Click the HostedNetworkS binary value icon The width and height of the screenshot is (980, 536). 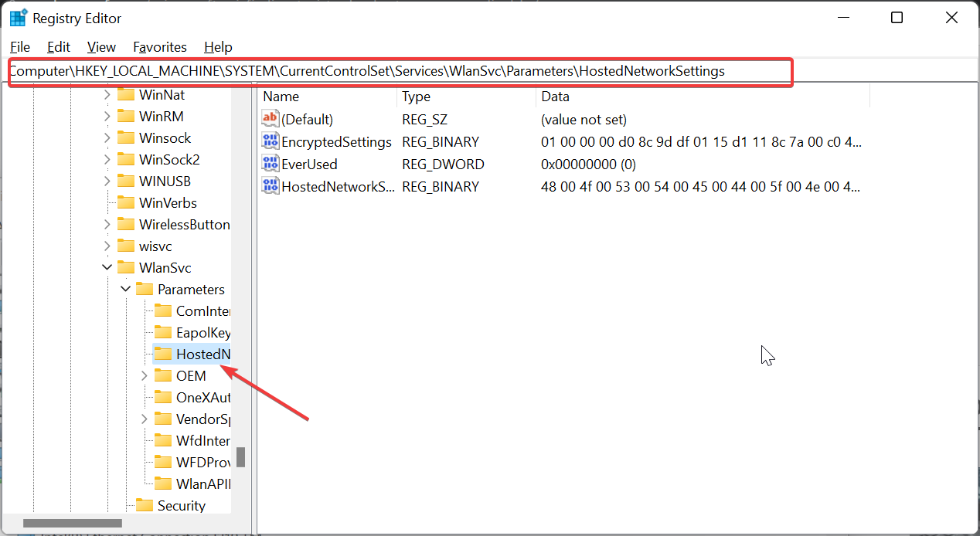pyautogui.click(x=271, y=186)
